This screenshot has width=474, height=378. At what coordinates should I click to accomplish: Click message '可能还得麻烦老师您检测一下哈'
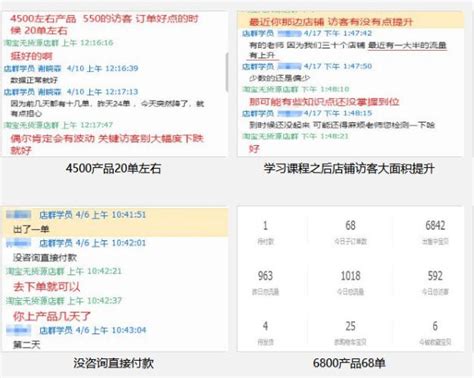pos(342,125)
